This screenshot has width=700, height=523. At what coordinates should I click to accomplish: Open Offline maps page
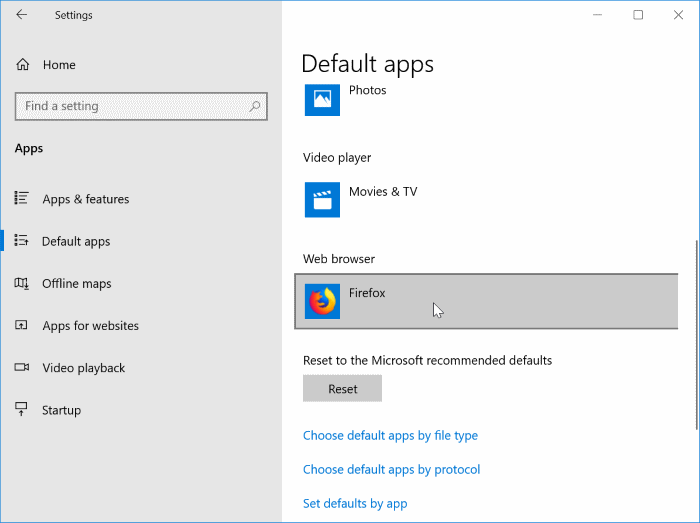pyautogui.click(x=77, y=283)
